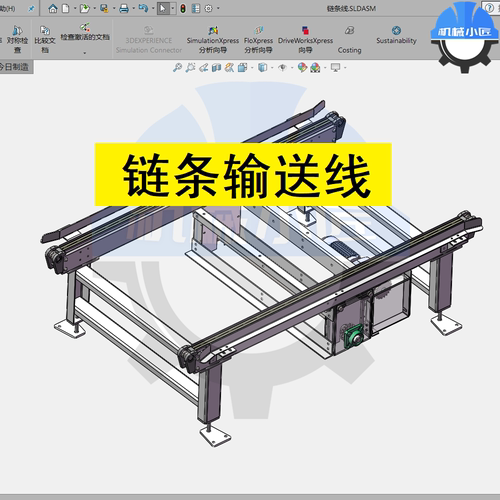The image size is (500, 500).
Task: Start SimulationXpress analysis wizard
Action: [x=213, y=40]
